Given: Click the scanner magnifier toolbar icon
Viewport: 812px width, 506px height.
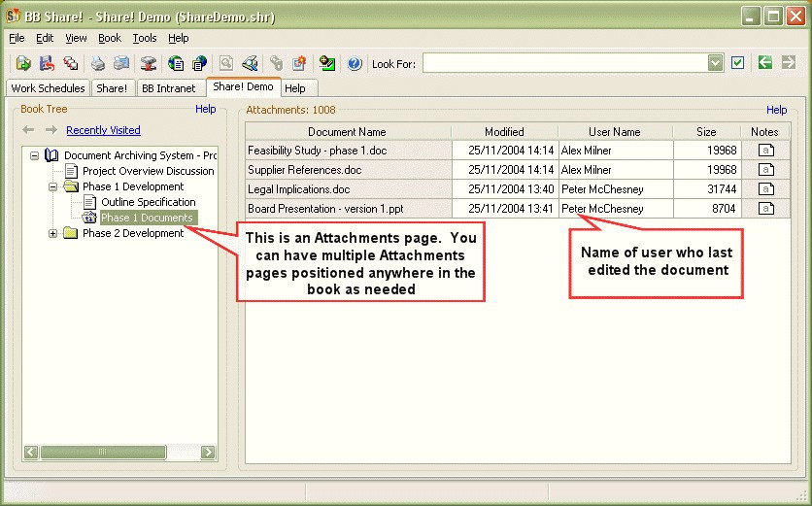Looking at the screenshot, I should coord(251,63).
